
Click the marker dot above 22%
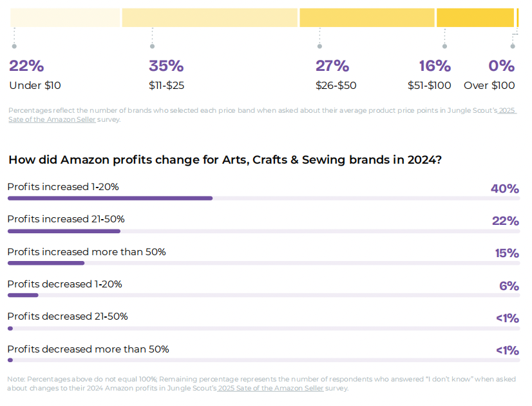pos(14,46)
